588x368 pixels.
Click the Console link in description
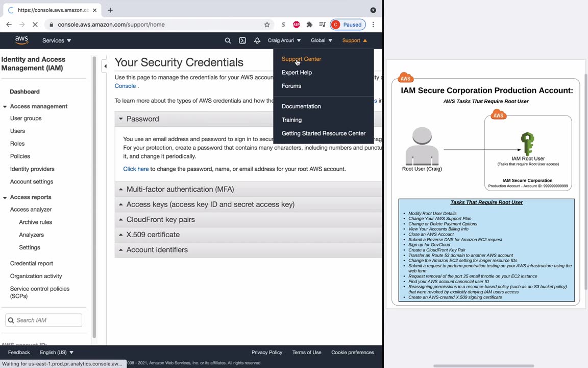tap(125, 86)
